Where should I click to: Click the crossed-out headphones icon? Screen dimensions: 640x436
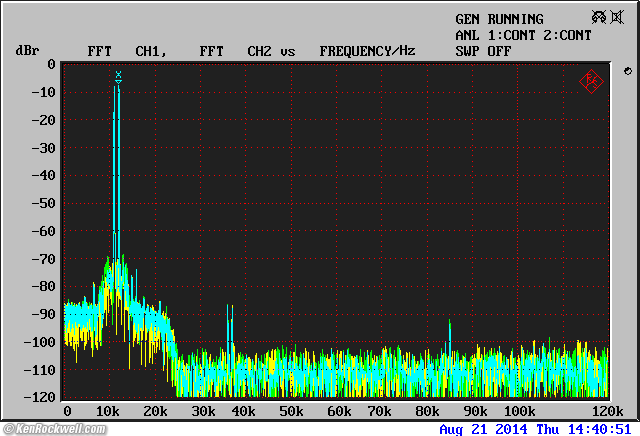coord(598,18)
